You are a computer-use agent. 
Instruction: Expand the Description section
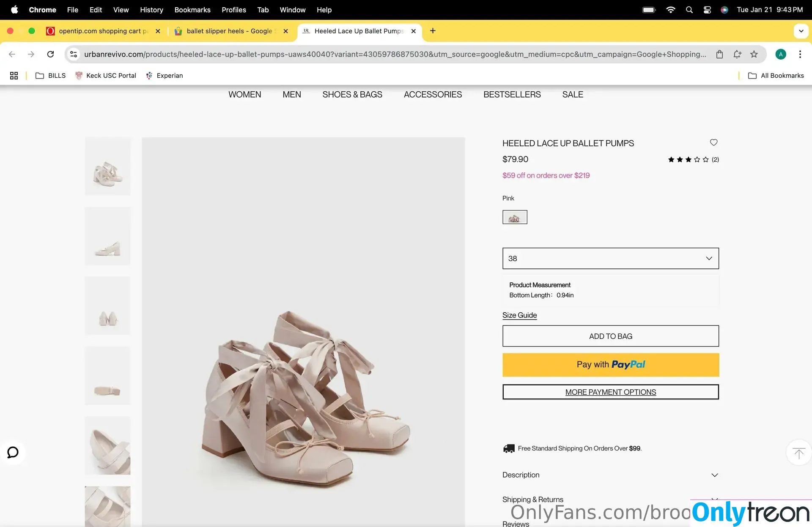(610, 475)
